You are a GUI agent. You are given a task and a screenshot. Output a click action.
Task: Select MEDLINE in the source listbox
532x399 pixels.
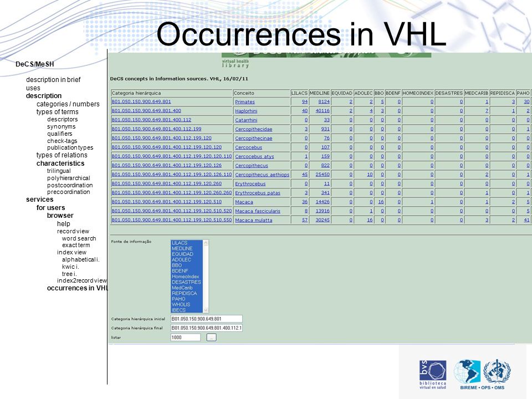[x=182, y=248]
